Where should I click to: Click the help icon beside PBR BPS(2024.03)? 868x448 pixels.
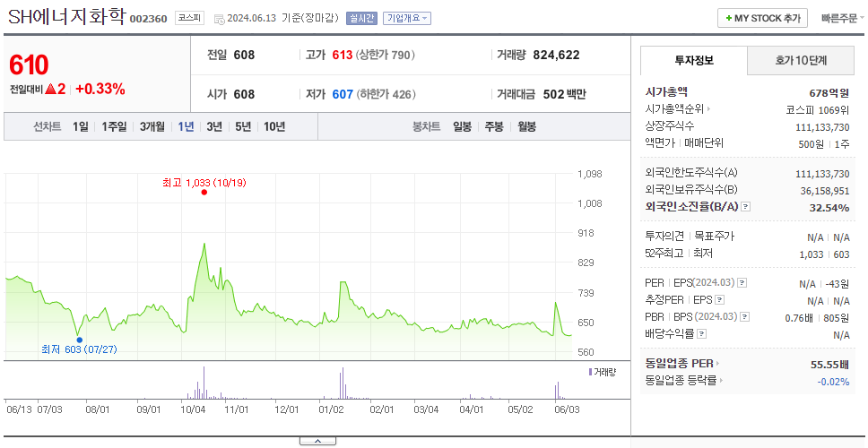pos(745,317)
